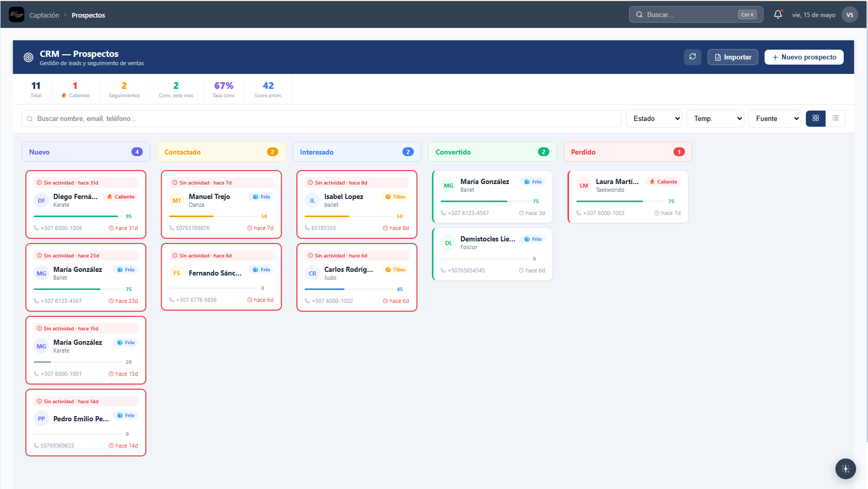Click 'Sin actividad · hace 14d' alert
The height and width of the screenshot is (489, 868).
86,401
